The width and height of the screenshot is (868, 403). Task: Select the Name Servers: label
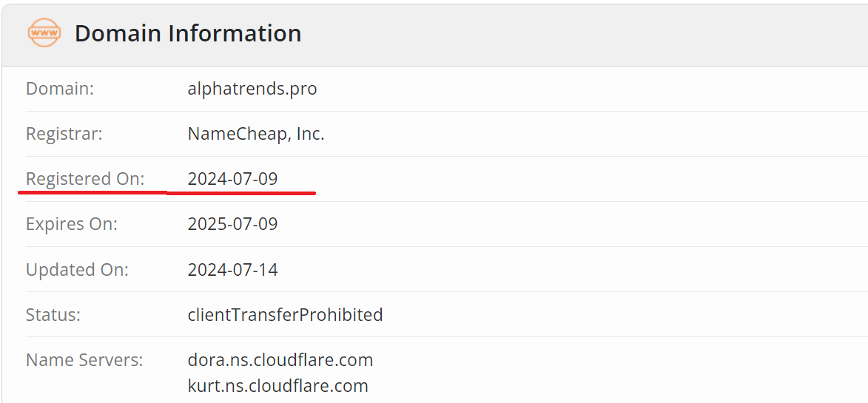(x=84, y=360)
